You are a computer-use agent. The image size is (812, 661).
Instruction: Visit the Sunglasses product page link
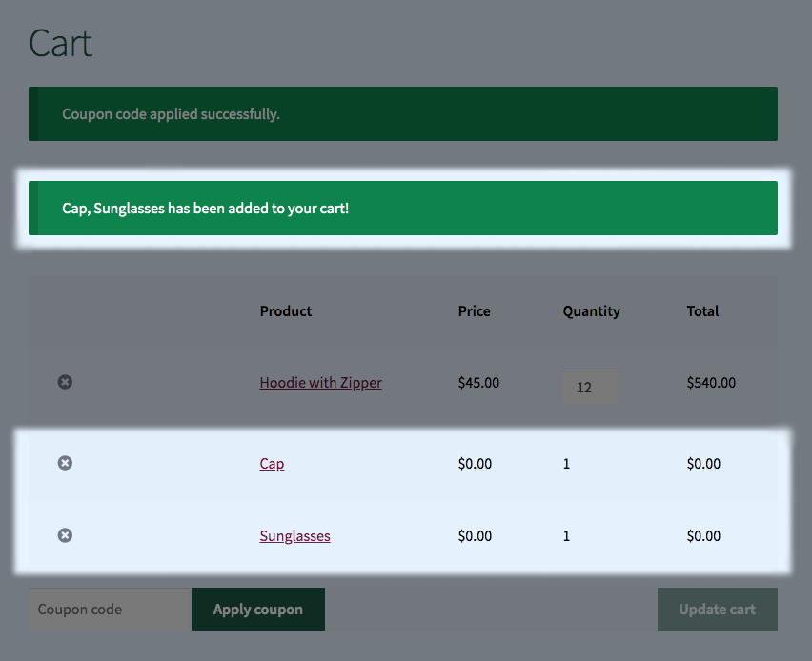(294, 536)
